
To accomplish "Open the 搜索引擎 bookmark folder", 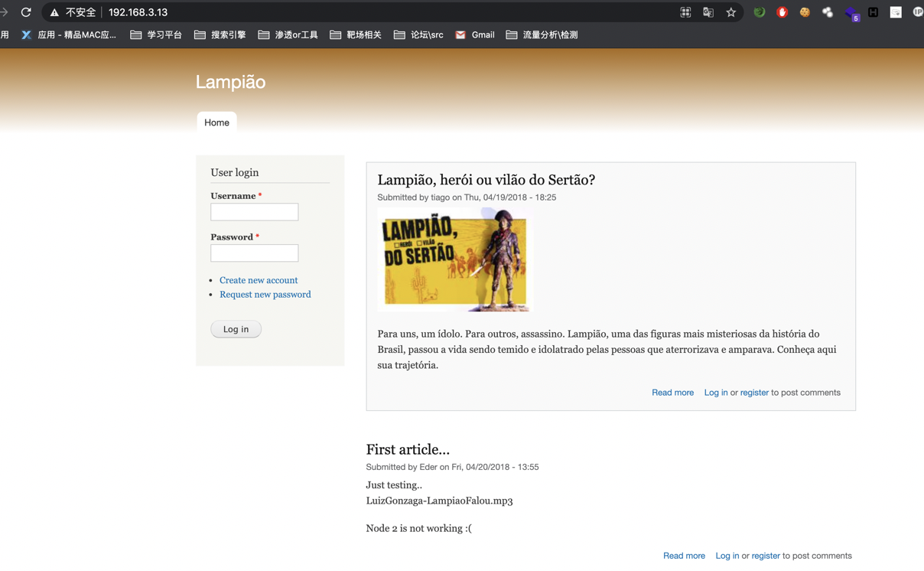I will click(220, 34).
